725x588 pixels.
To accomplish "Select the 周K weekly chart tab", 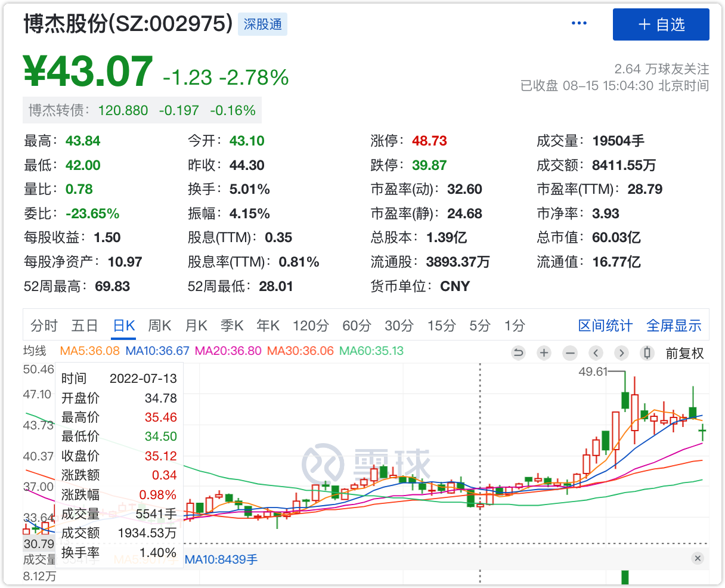I will [x=159, y=326].
